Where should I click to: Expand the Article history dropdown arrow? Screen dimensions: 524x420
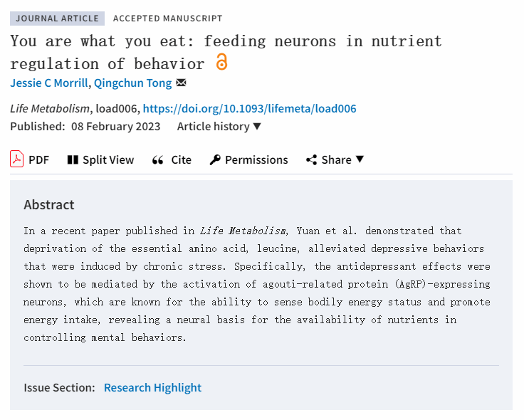(256, 126)
